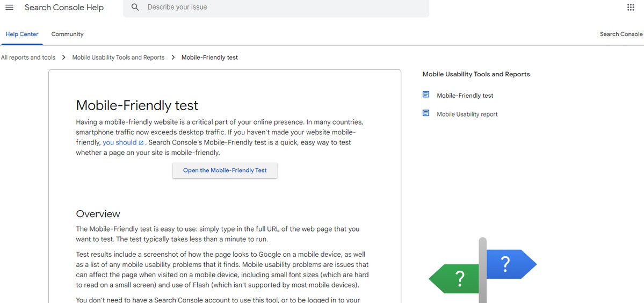Screen dimensions: 644x303
Task: Click the external link icon after 'you should'
Action: click(141, 143)
